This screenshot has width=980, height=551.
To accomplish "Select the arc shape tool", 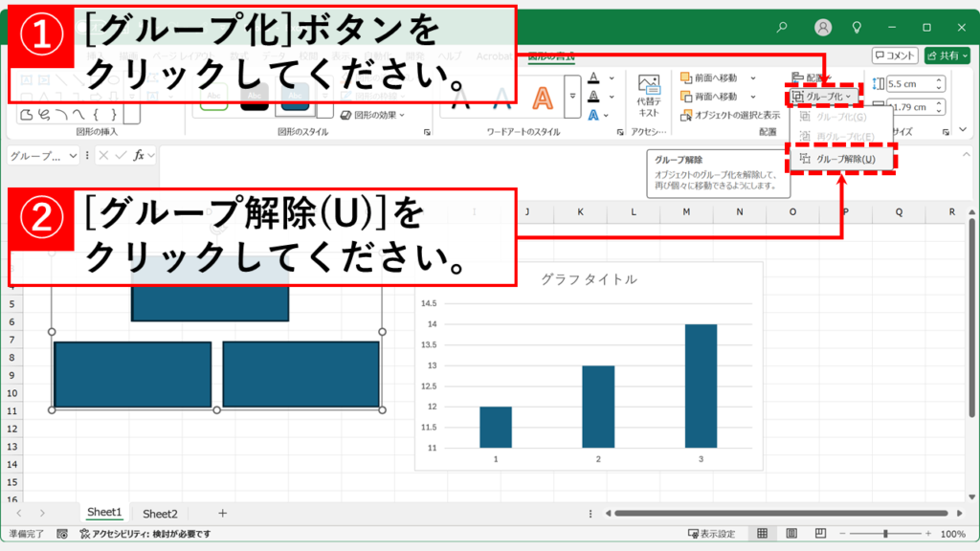I will (61, 115).
